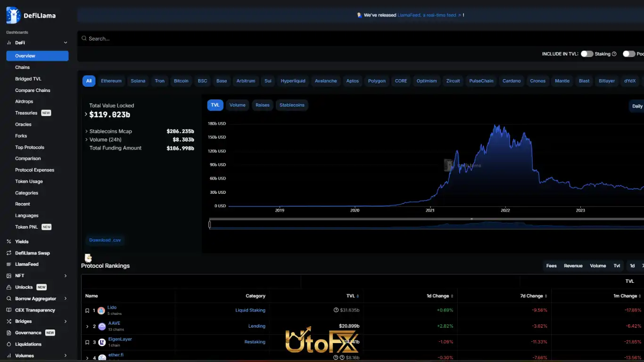
Task: Open the Daily interval dropdown on the chart
Action: pos(637,107)
